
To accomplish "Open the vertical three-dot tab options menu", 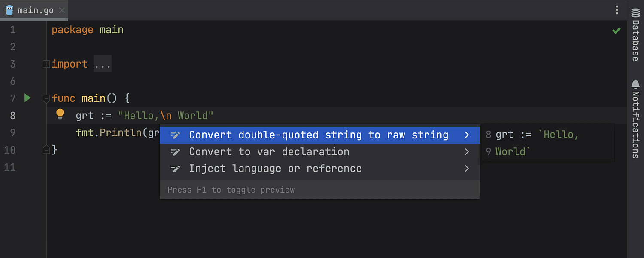I will 617,10.
